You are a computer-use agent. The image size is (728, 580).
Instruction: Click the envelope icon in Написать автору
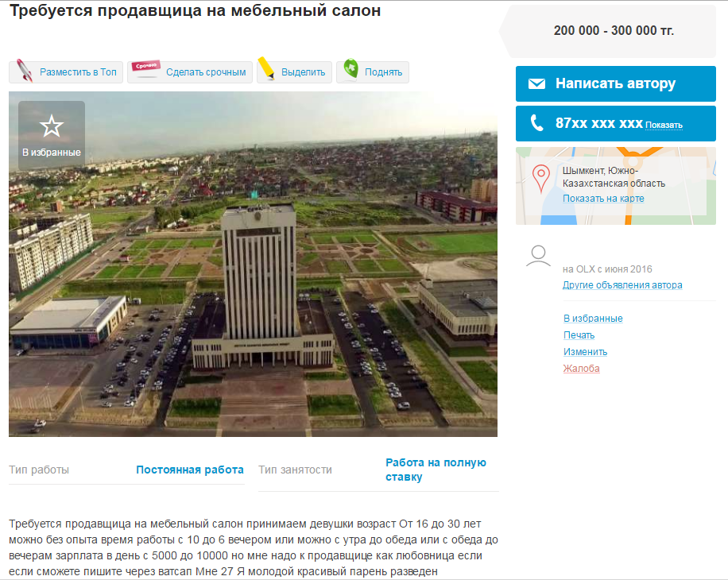coord(536,84)
